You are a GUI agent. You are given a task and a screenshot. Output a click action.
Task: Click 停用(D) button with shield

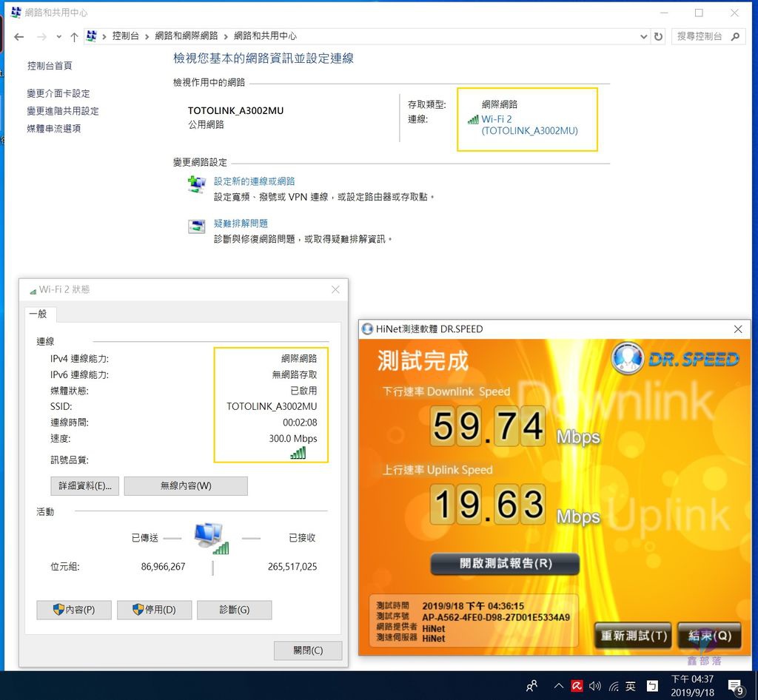154,610
